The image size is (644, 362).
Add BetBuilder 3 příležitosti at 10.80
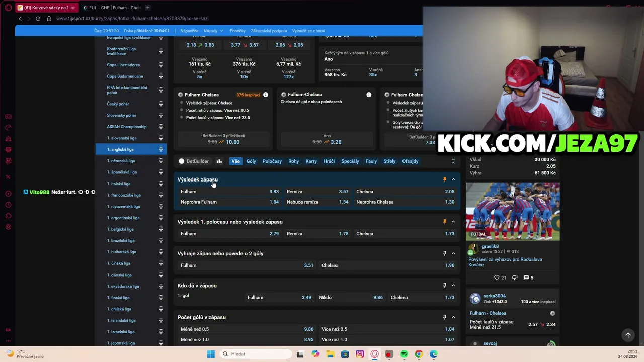click(223, 139)
